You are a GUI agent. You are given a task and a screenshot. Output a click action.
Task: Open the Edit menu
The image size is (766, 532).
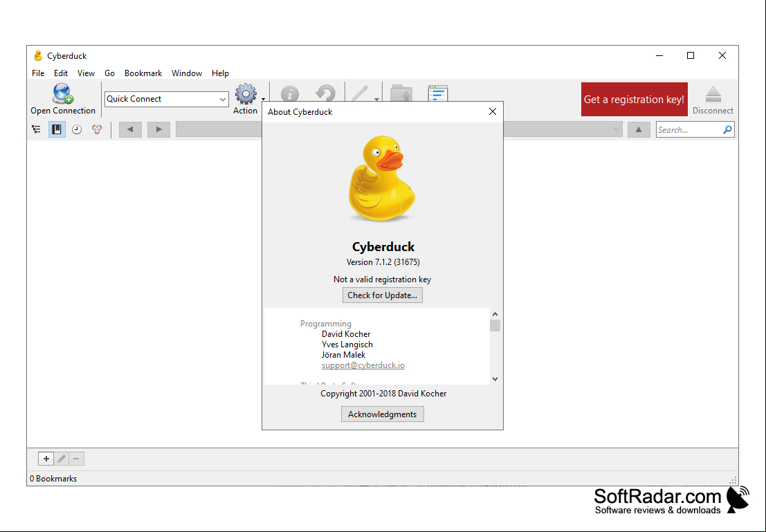(61, 73)
